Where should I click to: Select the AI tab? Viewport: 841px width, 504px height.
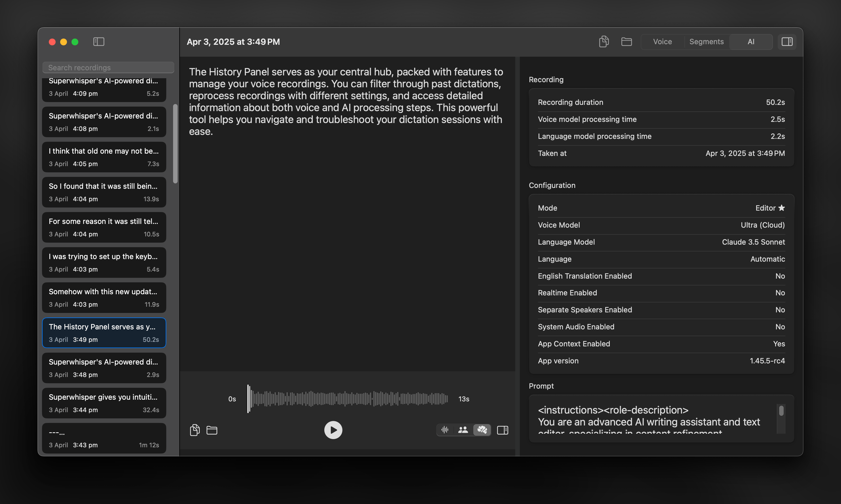pos(751,42)
